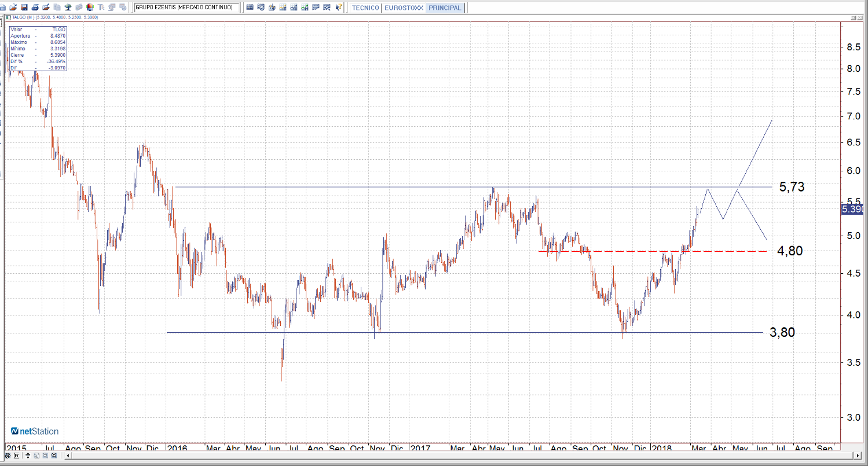
Task: Click the help pointer question mark icon
Action: click(x=338, y=8)
